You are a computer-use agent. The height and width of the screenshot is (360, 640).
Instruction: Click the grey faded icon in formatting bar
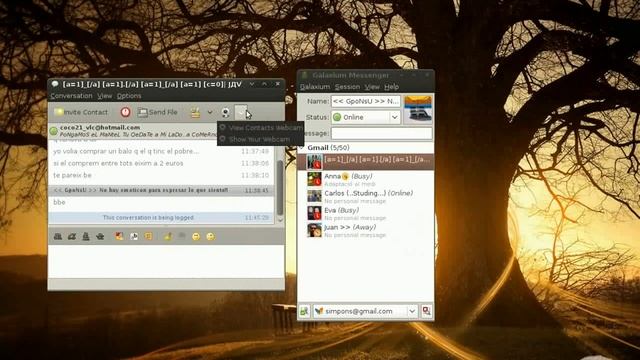tap(182, 236)
